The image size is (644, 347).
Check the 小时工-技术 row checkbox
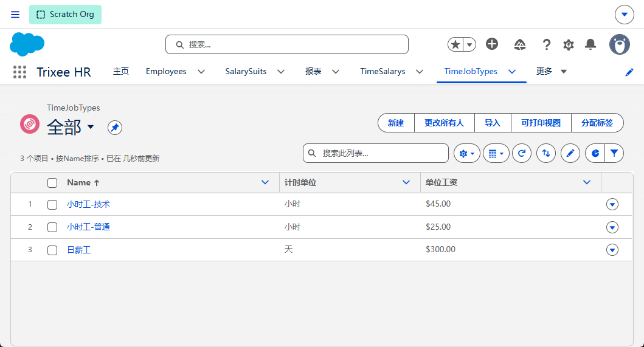coord(52,205)
